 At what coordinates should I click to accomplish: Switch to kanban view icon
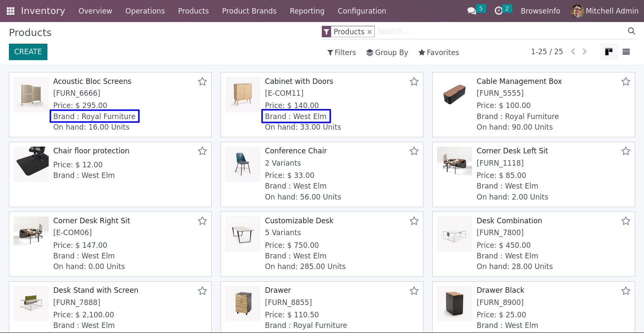point(609,52)
